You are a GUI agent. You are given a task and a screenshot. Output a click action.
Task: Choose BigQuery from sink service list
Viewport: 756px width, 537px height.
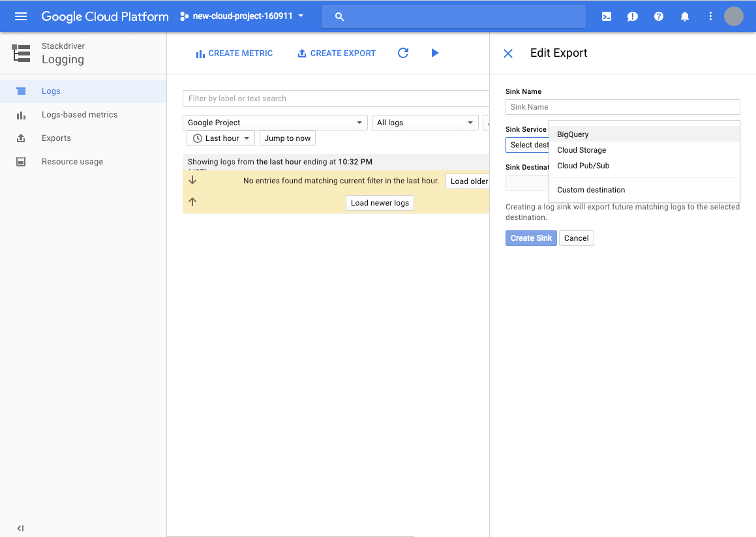point(644,134)
